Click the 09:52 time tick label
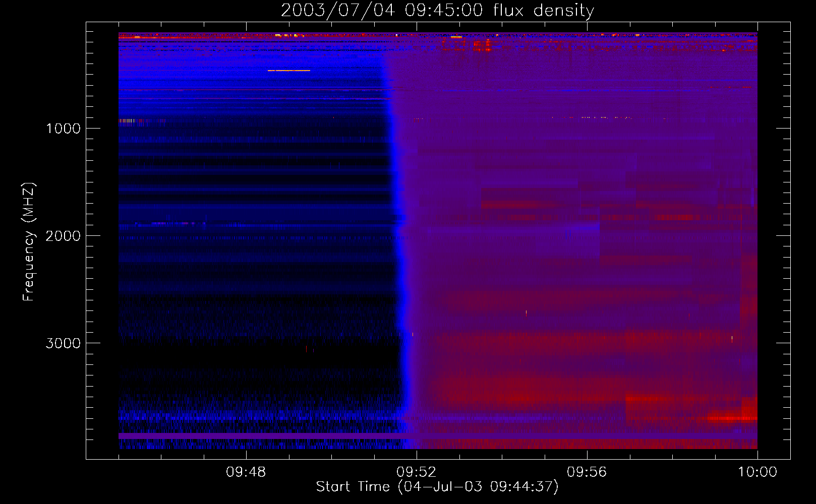 tap(417, 472)
